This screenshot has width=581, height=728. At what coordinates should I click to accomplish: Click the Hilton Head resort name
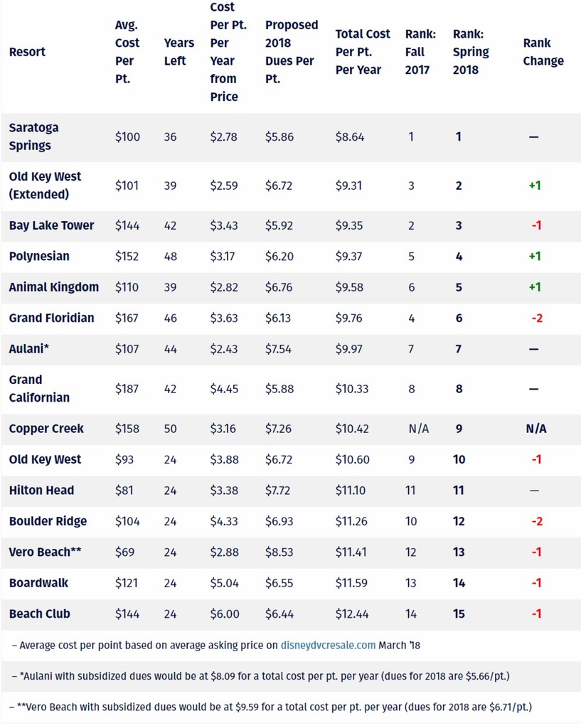click(41, 490)
